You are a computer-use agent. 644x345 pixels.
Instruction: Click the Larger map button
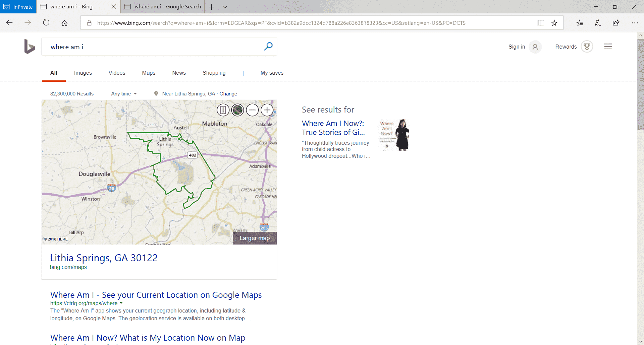point(255,238)
